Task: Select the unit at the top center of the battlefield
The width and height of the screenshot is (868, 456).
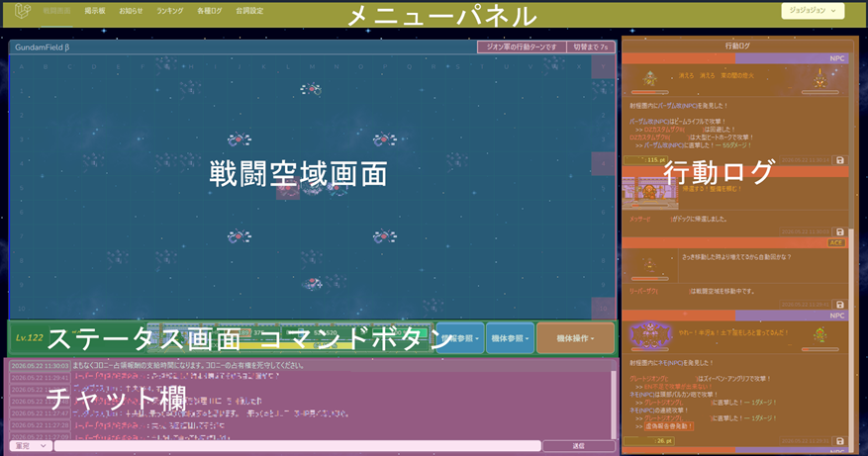Action: click(x=312, y=89)
